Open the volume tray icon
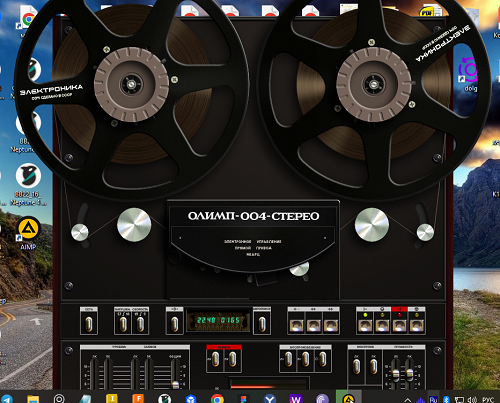Viewport: 500px width, 403px height. click(472, 400)
